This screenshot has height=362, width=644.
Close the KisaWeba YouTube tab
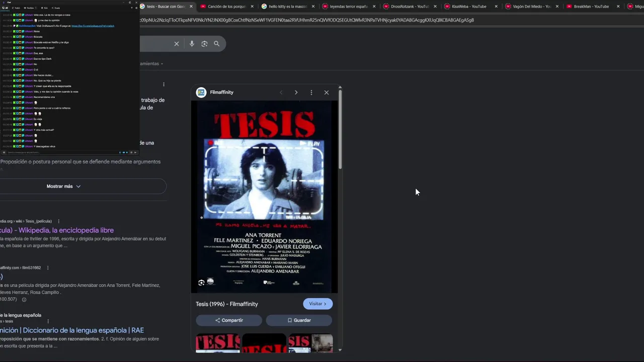[x=496, y=7]
